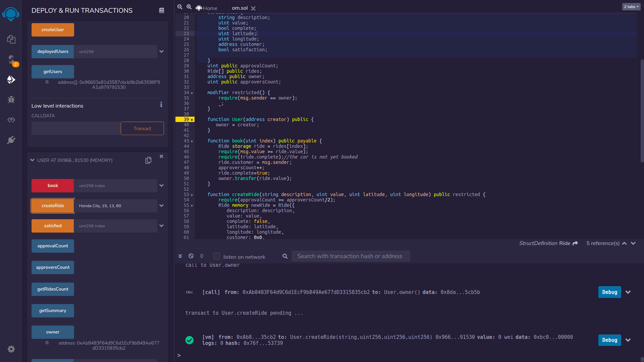Open the File explorers panel icon
The image size is (644, 362).
tap(11, 39)
